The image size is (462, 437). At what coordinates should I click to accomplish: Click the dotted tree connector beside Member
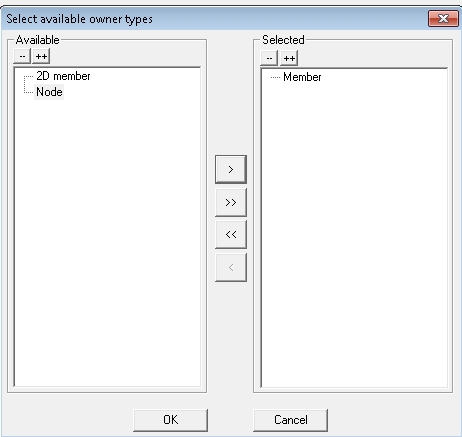[x=275, y=77]
